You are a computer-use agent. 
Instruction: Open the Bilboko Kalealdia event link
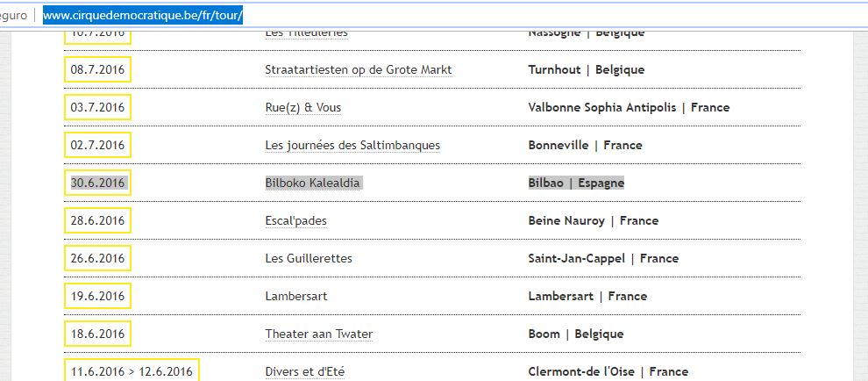click(x=312, y=183)
